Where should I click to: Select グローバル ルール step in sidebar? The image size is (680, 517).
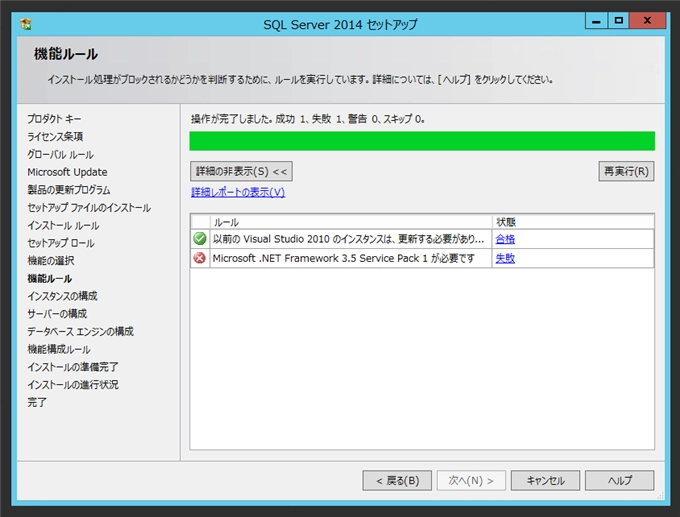[x=60, y=154]
